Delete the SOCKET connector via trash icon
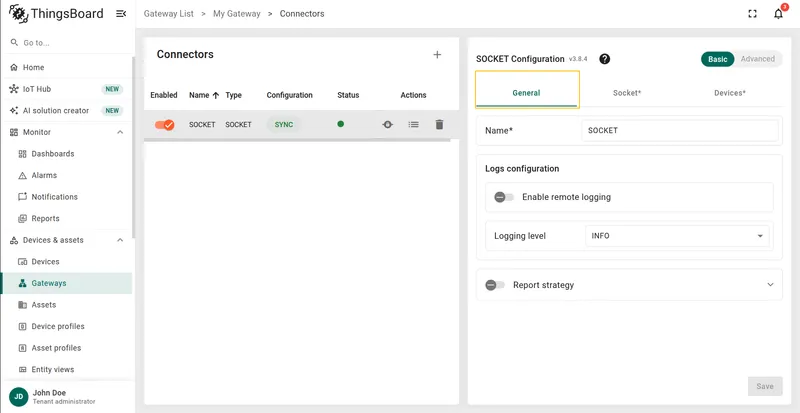Viewport: 800px width, 413px height. coord(439,124)
